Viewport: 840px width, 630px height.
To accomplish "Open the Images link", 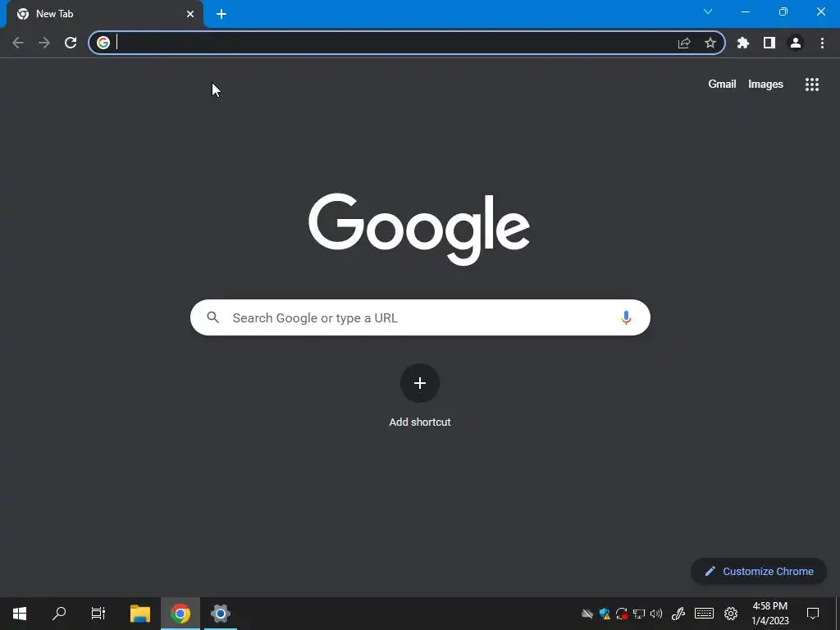I will click(765, 84).
